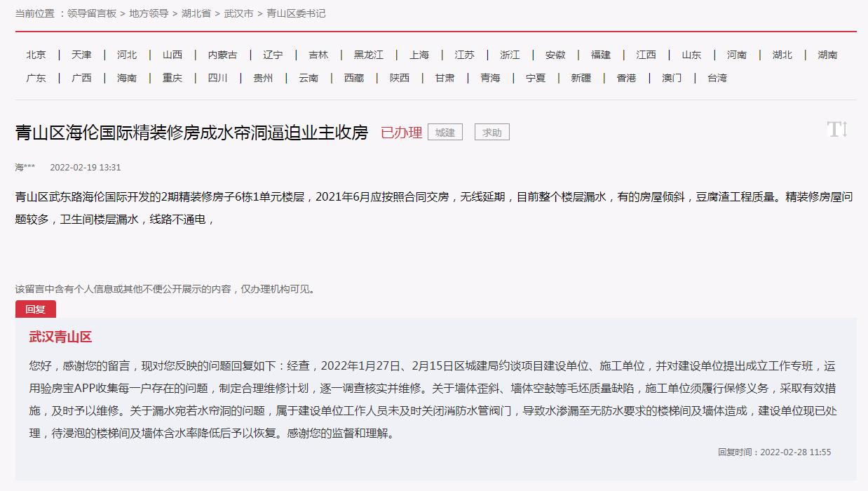Click the post title about 海伦国际
This screenshot has width=868, height=491.
point(191,133)
